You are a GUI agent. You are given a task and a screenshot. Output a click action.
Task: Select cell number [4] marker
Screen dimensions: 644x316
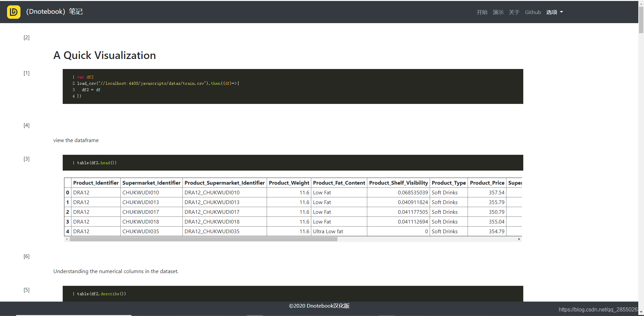pos(26,125)
